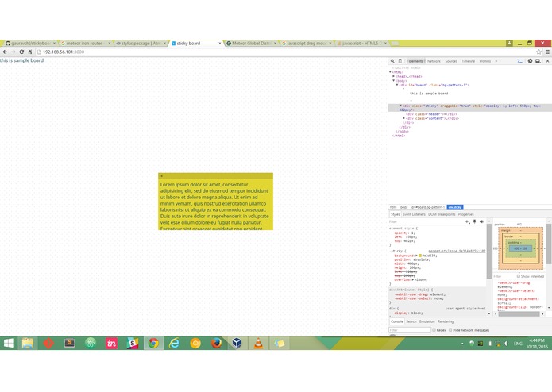This screenshot has width=552, height=392.
Task: Click the DevTools dock-side icon
Action: pyautogui.click(x=538, y=61)
